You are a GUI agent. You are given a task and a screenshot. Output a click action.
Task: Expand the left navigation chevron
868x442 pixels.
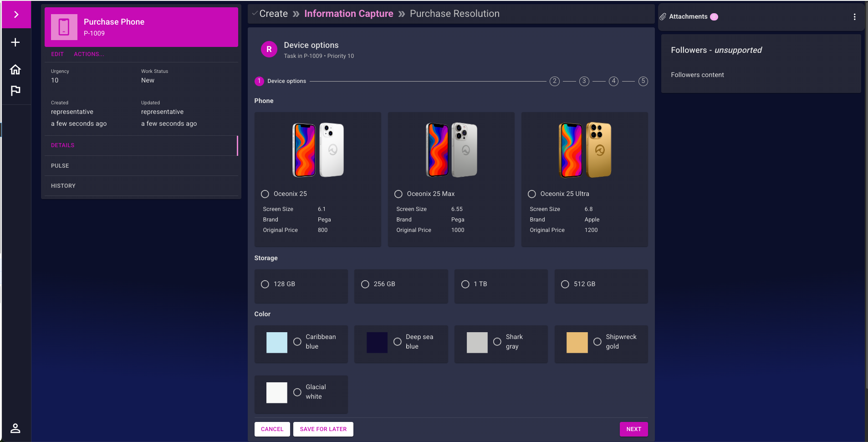tap(16, 15)
